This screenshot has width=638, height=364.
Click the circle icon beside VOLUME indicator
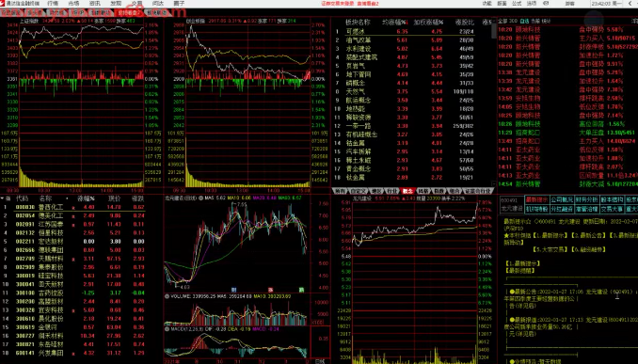167,296
